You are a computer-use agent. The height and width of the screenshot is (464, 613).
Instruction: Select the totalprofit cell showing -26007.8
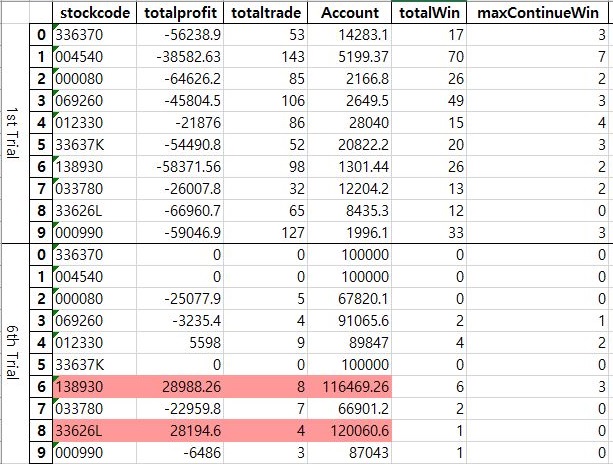[x=180, y=189]
